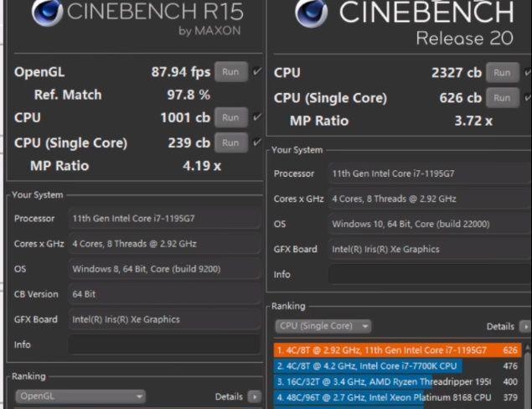532x409 pixels.
Task: Click R15 OS value Windows 8, 64 Bit
Action: pyautogui.click(x=164, y=269)
